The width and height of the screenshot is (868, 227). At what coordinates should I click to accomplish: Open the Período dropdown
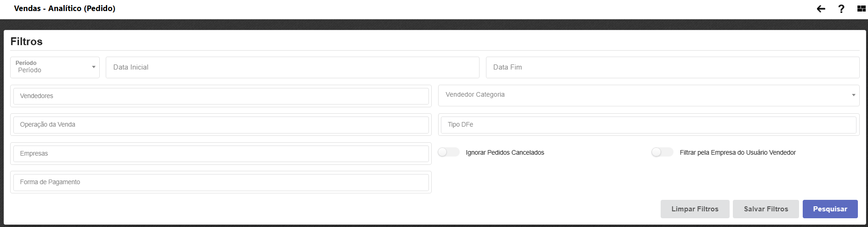54,67
